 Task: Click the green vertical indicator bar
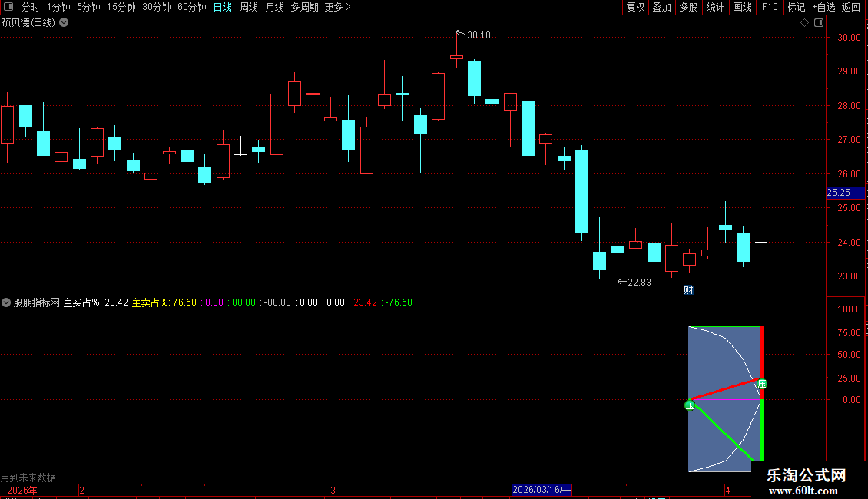(762, 430)
